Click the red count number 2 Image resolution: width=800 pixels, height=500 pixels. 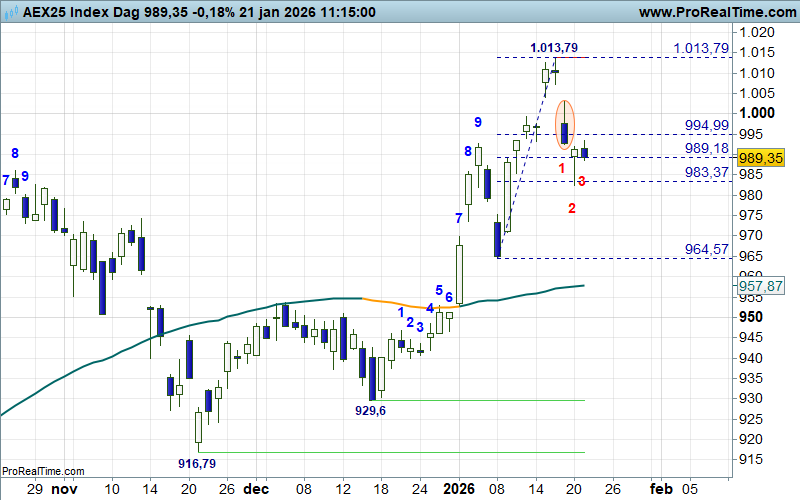[x=572, y=209]
